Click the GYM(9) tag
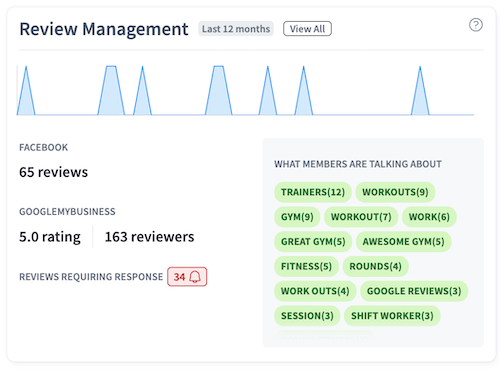The width and height of the screenshot is (500, 373). (297, 217)
